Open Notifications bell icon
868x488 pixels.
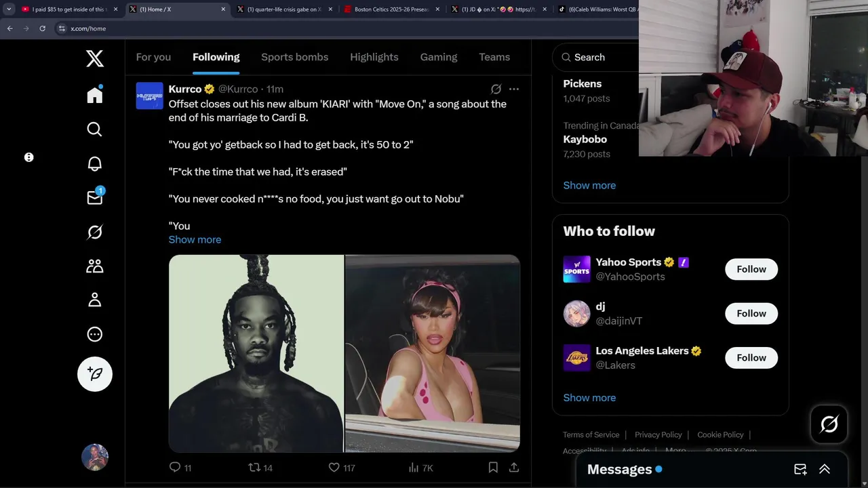pos(95,163)
